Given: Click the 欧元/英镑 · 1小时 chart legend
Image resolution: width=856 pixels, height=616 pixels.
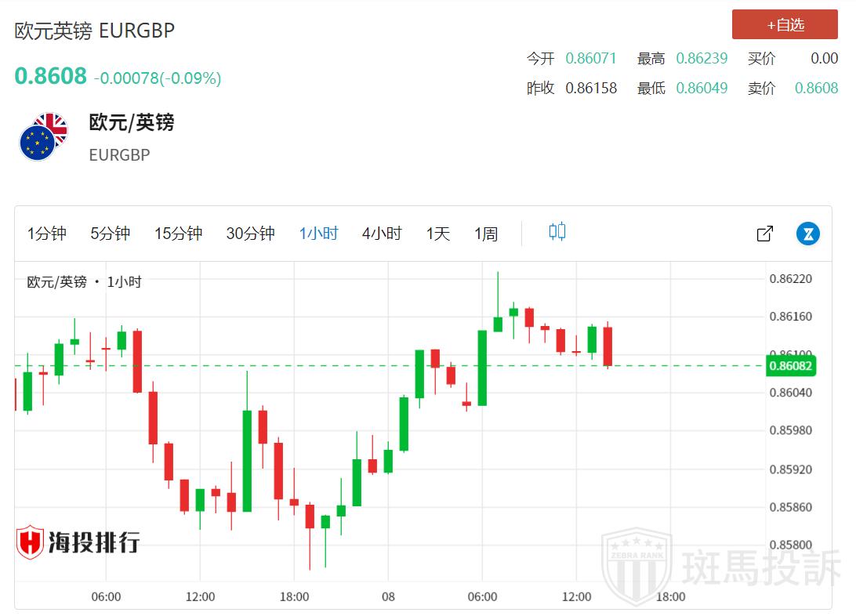Looking at the screenshot, I should 85,282.
